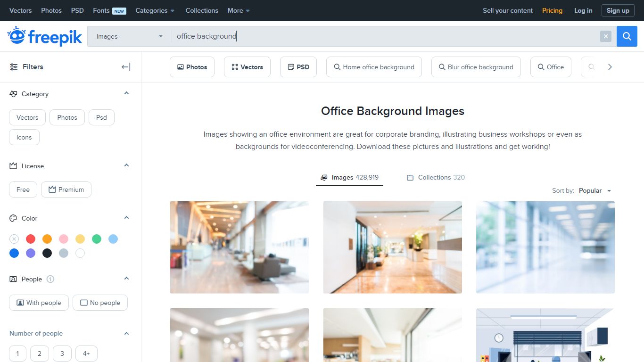Open Vectors in the top navigation

coord(21,10)
